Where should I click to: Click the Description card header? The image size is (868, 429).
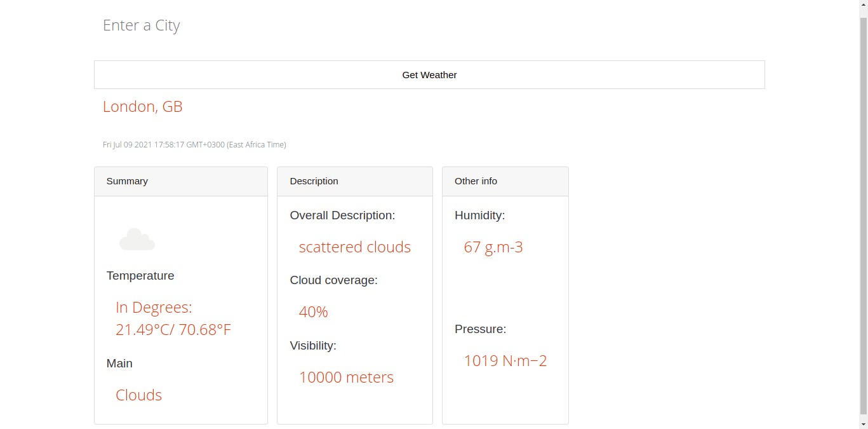[x=314, y=181]
